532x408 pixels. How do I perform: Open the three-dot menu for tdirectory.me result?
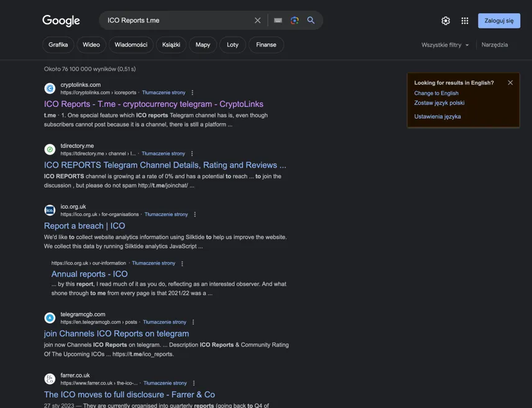pyautogui.click(x=192, y=153)
